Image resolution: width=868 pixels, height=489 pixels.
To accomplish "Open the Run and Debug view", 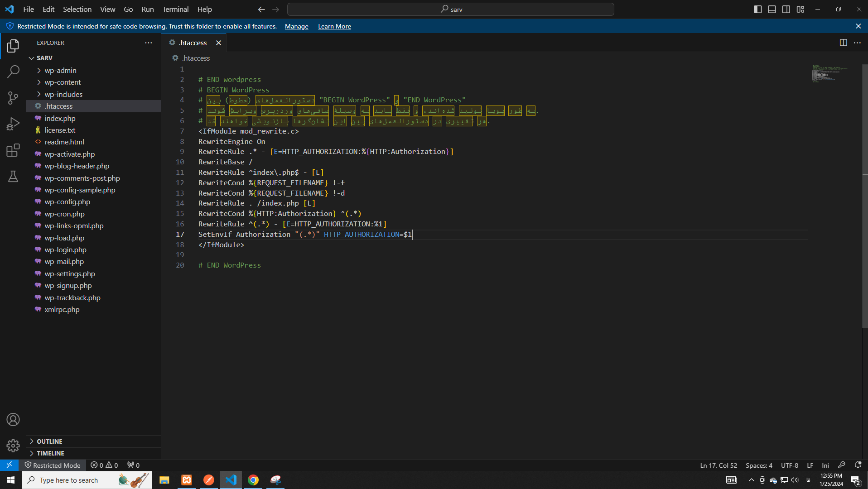I will pos(13,124).
